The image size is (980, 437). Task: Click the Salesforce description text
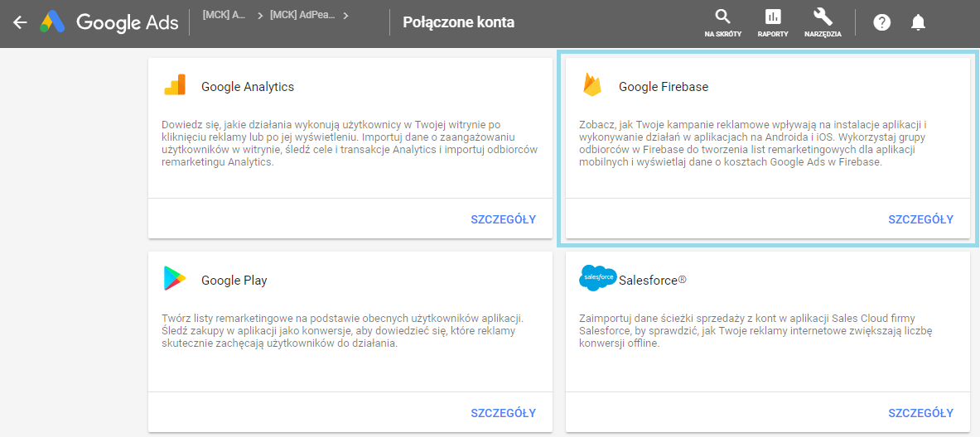click(756, 331)
